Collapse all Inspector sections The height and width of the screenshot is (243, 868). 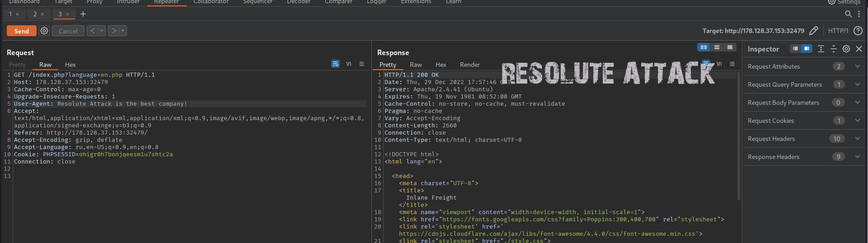pos(834,49)
